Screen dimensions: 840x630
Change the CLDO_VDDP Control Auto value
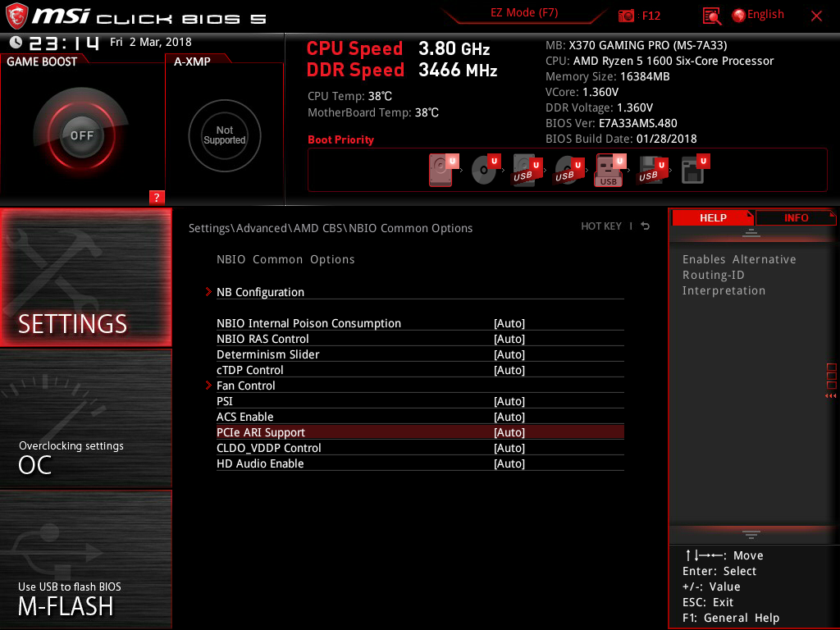(x=509, y=448)
